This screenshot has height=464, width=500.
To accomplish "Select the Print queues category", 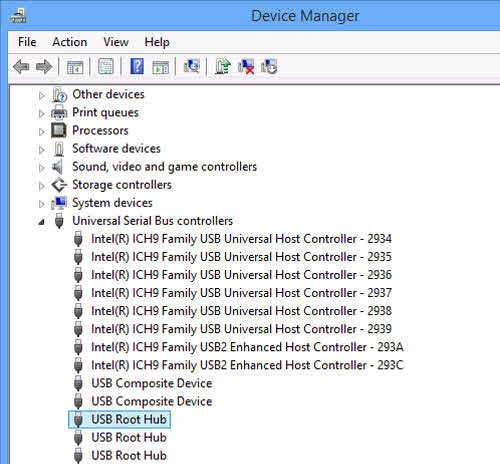I will (x=105, y=112).
